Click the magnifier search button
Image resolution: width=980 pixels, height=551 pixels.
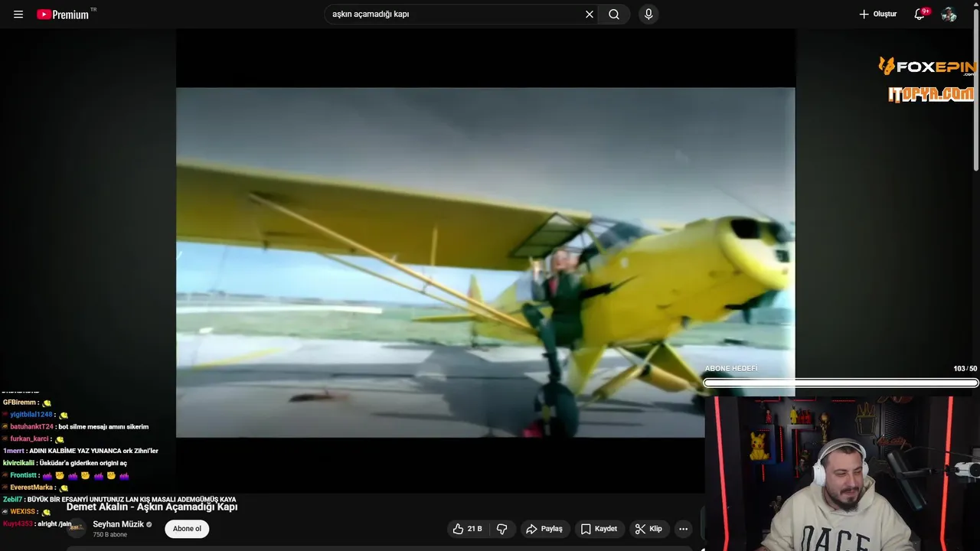pyautogui.click(x=614, y=15)
